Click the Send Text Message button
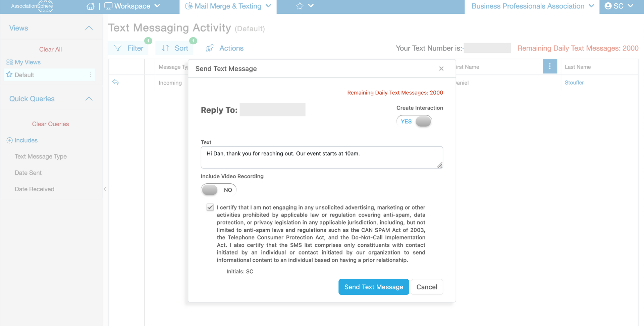Screen dimensions: 644x326 tap(374, 287)
